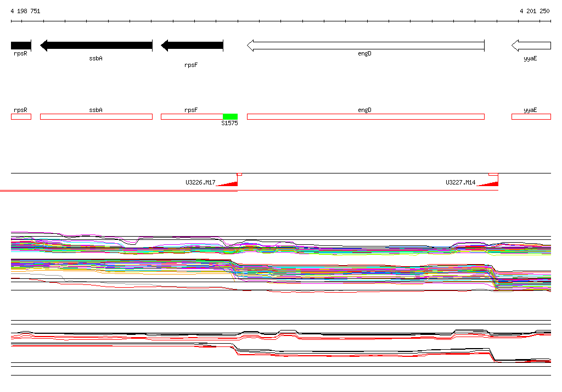This screenshot has width=562, height=392.
Task: Select the black rpsF gene arrow
Action: pos(192,46)
